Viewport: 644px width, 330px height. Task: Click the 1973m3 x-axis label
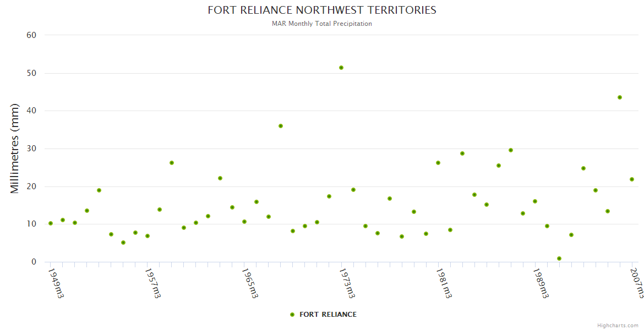pos(347,283)
